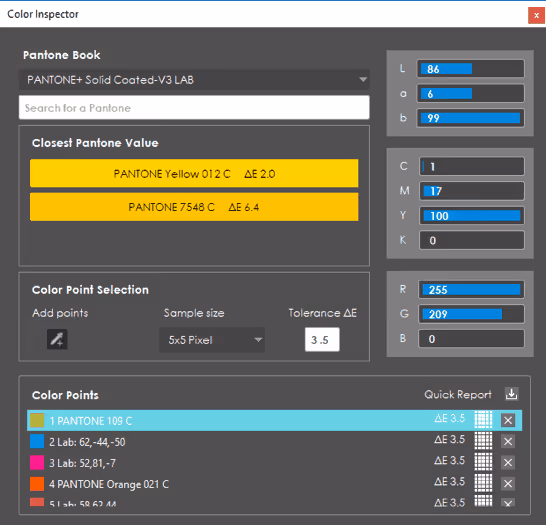Click the R value bar showing 255
This screenshot has height=525, width=546.
[471, 290]
